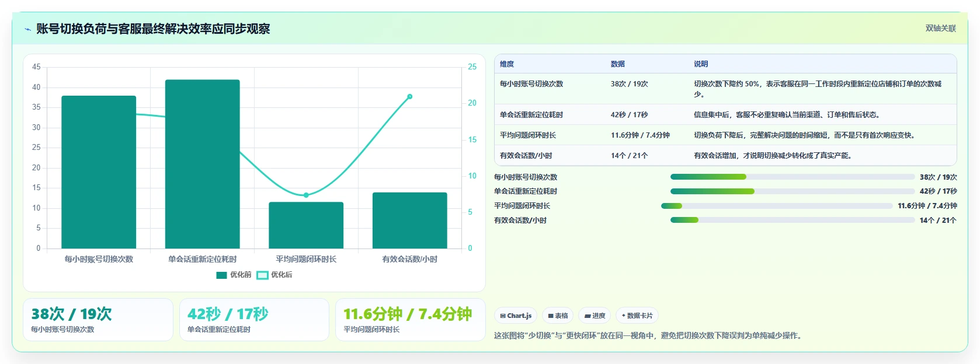Click the chart bar for 单会话重新定位耗时

[203, 164]
